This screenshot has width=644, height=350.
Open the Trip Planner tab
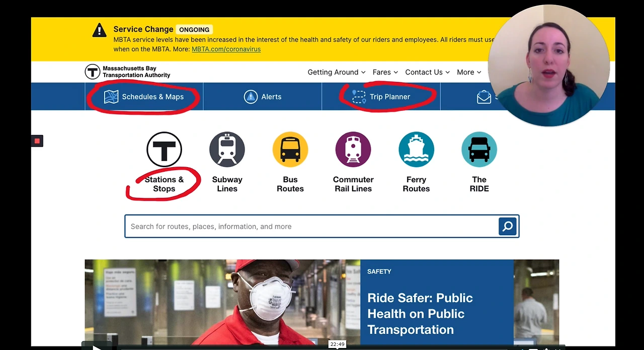[x=381, y=97]
